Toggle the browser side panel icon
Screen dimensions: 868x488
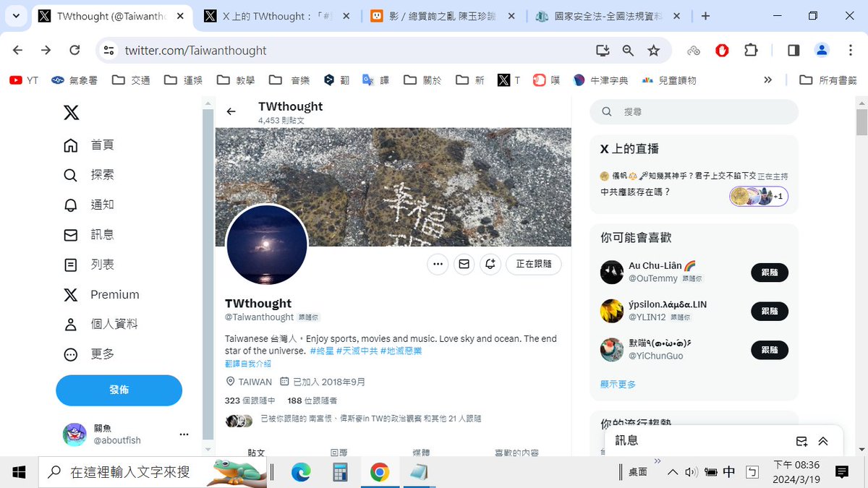pos(793,50)
